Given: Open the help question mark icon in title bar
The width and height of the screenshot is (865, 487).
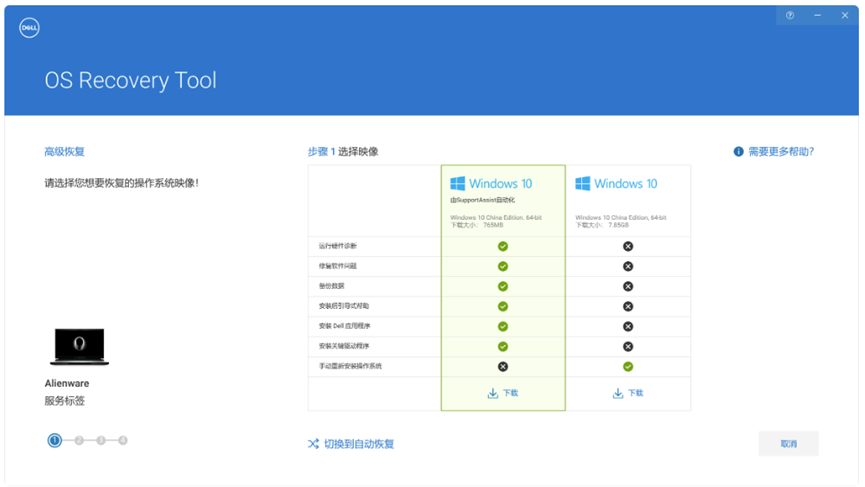Looking at the screenshot, I should click(790, 15).
